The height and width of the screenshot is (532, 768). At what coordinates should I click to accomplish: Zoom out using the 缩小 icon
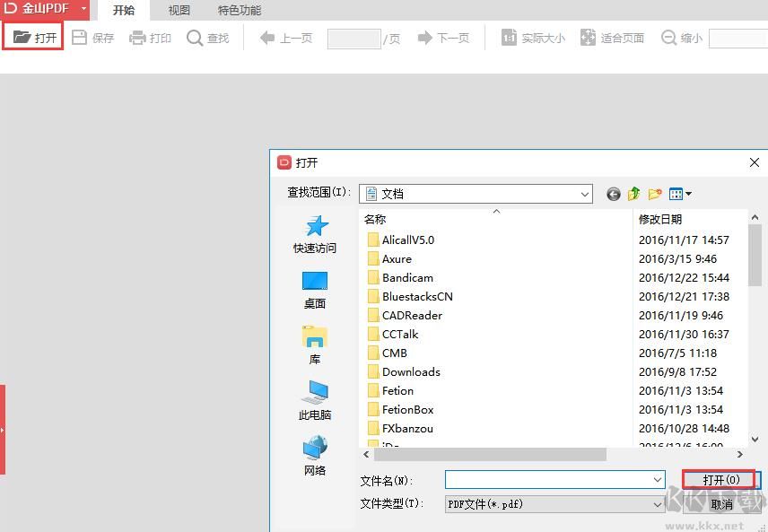coord(680,38)
